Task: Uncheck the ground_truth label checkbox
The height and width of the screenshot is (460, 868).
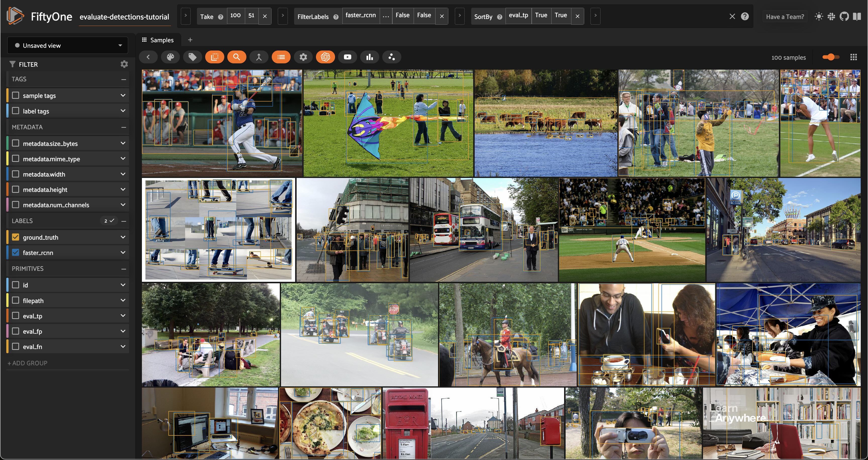Action: point(16,237)
